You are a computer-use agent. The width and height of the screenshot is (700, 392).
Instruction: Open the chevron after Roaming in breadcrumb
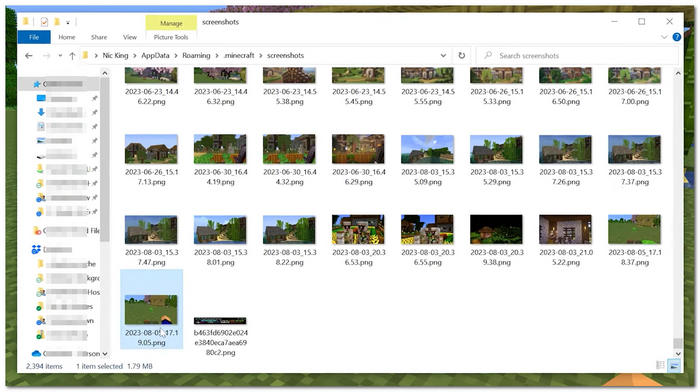pyautogui.click(x=217, y=55)
